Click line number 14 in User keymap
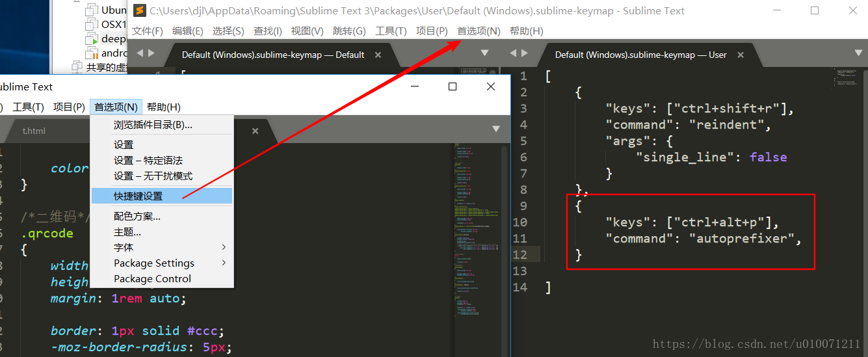Screen dimensions: 868x357 coord(519,287)
